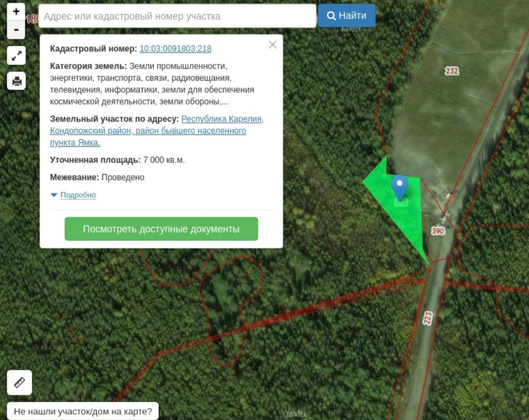Click Посмотреть доступные документы button

161,229
